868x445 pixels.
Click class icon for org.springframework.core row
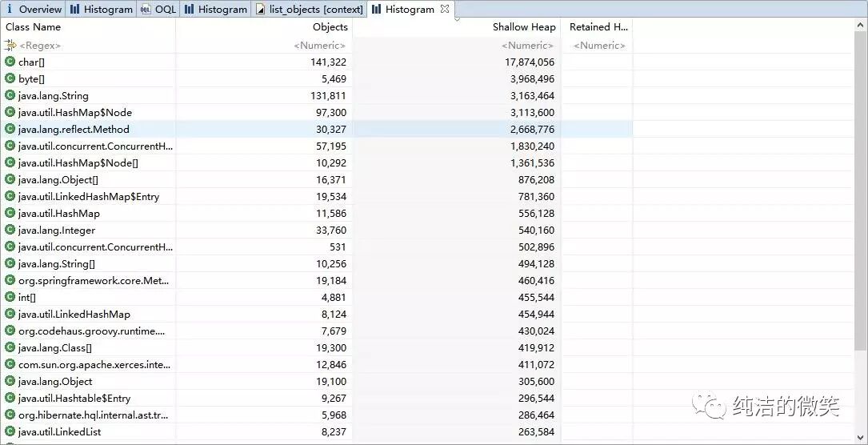[10, 279]
